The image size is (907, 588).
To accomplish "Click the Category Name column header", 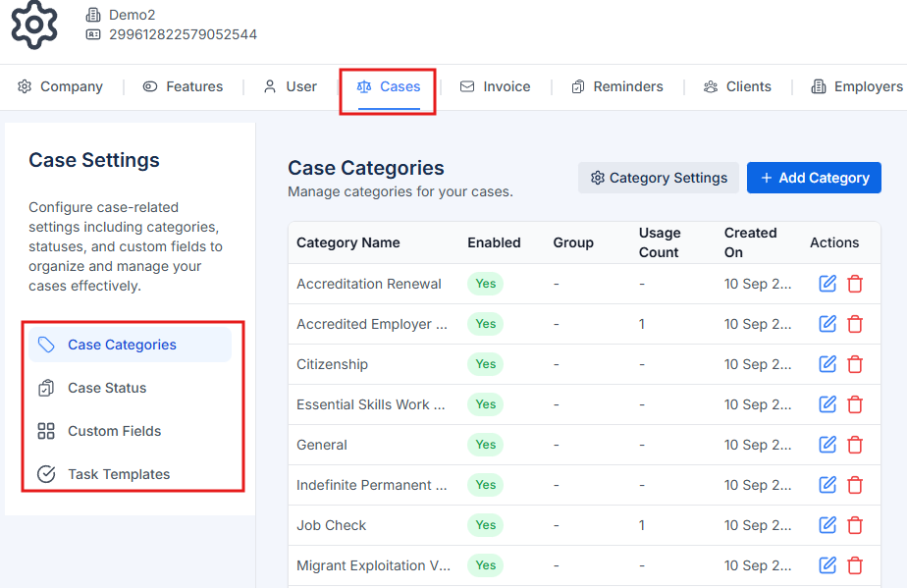I will point(347,242).
